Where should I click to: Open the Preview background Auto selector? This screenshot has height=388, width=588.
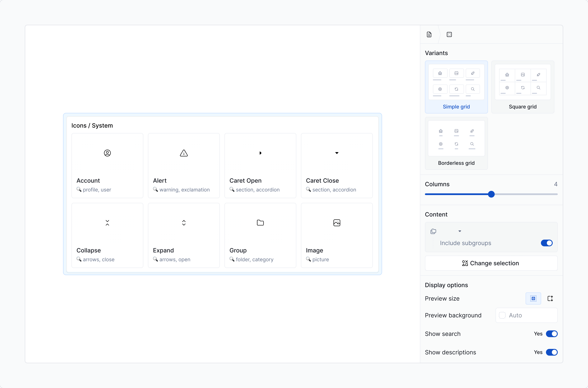point(526,315)
